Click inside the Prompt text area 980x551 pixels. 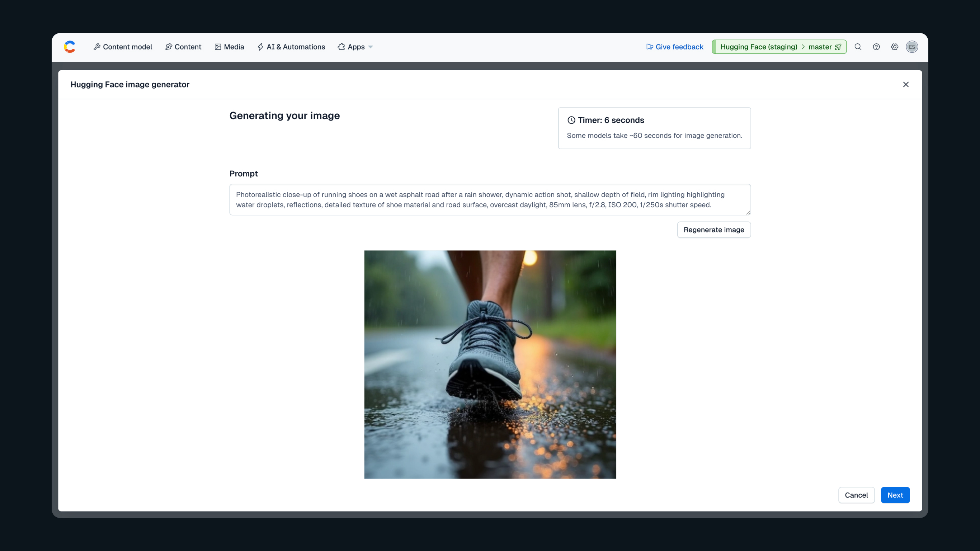tap(490, 200)
